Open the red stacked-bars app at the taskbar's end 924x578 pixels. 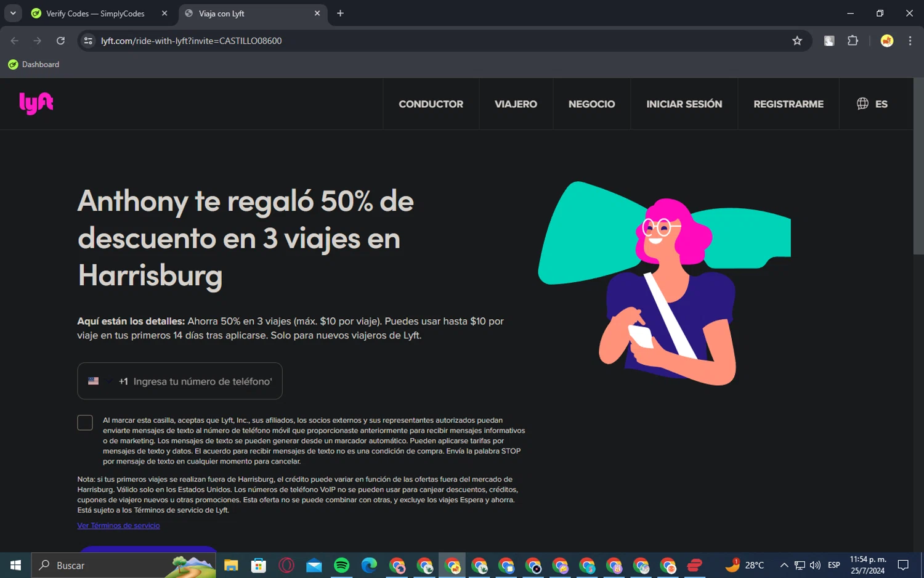[x=695, y=565]
